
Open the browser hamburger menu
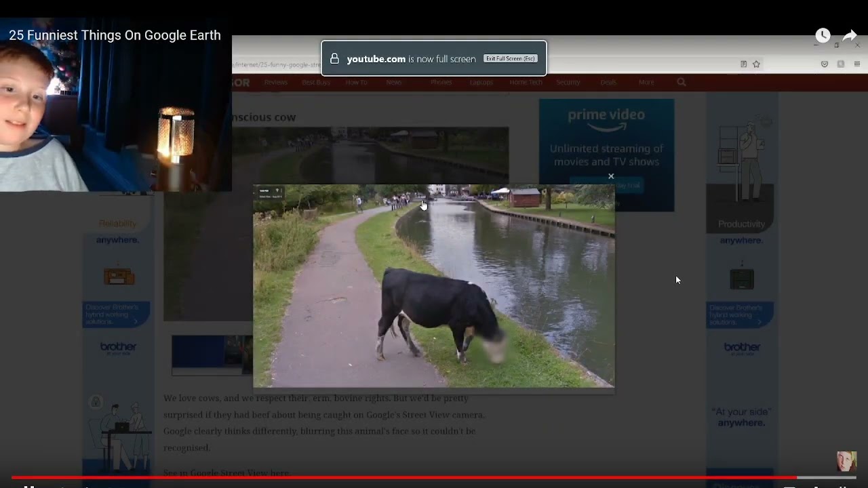click(857, 64)
